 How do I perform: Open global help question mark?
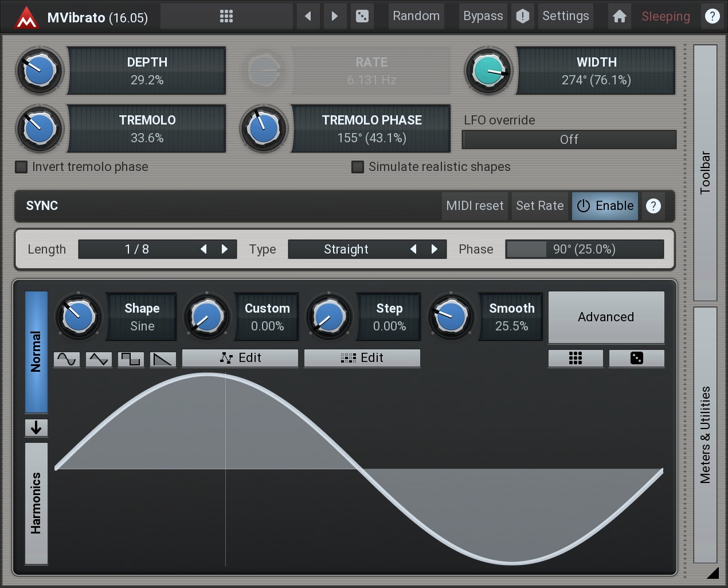pyautogui.click(x=713, y=16)
